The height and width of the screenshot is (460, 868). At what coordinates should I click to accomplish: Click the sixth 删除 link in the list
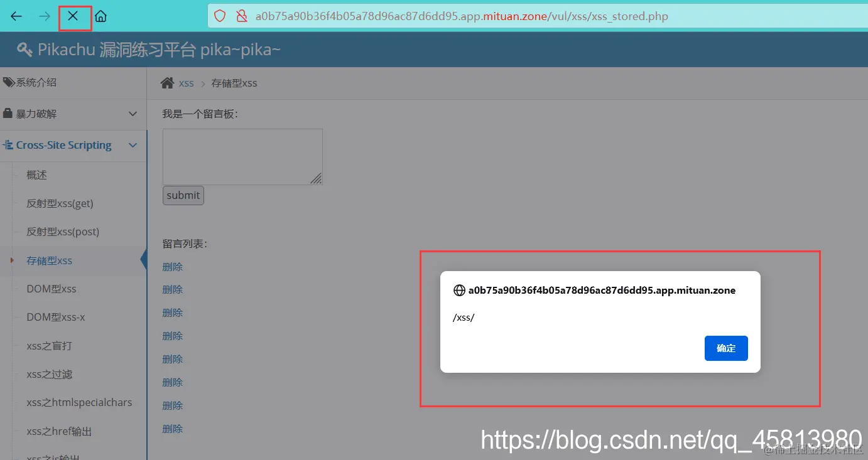173,382
